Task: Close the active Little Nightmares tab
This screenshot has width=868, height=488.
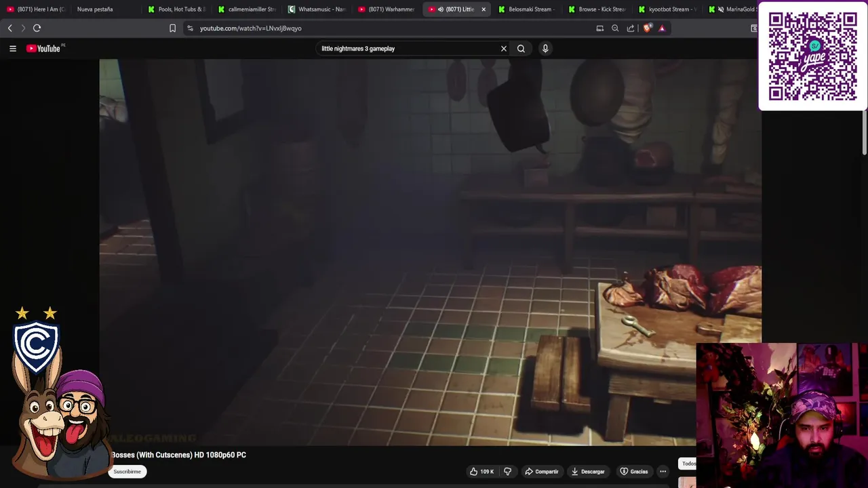Action: click(x=484, y=9)
